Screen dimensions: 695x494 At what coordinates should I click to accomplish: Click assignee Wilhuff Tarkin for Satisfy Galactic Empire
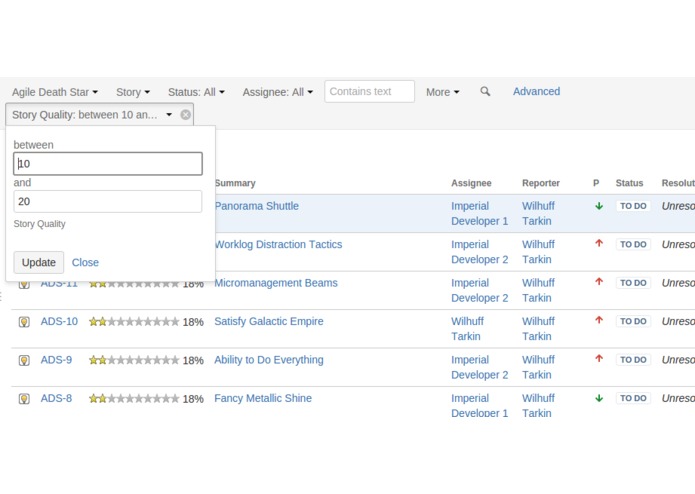point(467,329)
